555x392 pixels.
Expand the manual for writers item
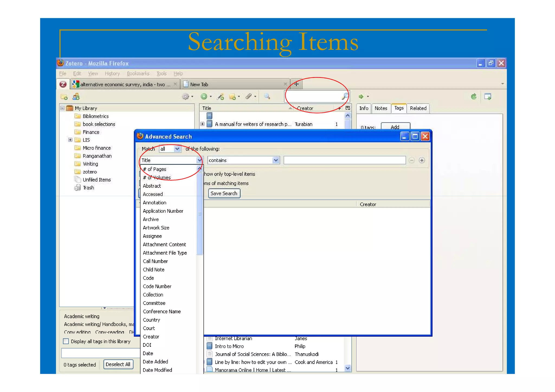point(202,124)
